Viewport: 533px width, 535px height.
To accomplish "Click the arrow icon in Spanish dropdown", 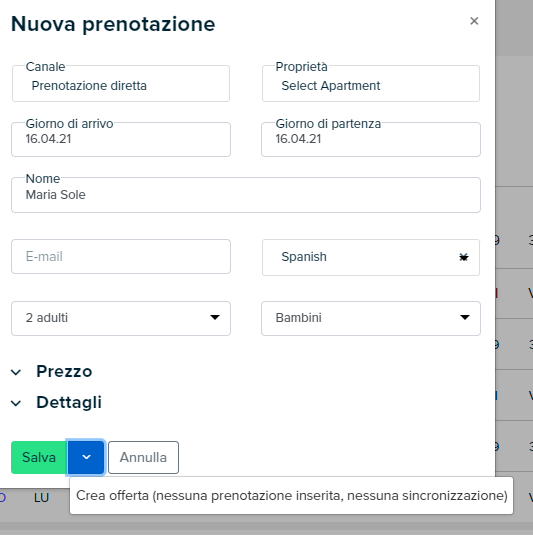I will [463, 257].
